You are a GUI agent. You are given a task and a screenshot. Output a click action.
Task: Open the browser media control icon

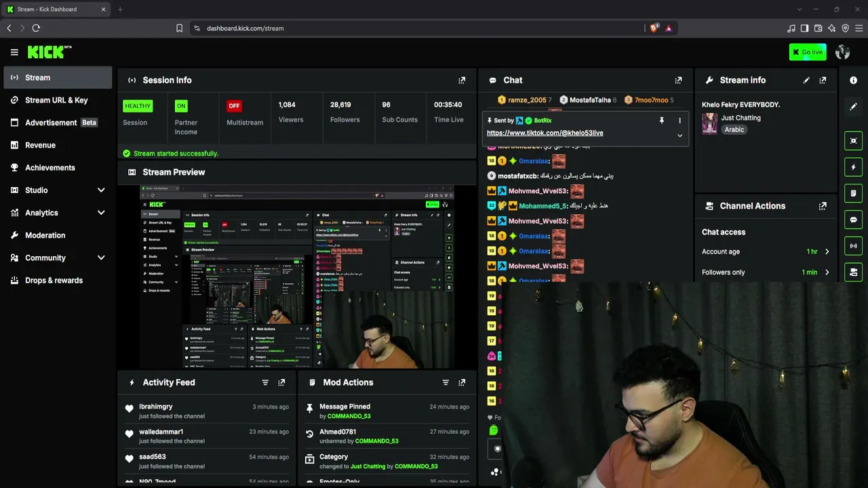click(791, 28)
